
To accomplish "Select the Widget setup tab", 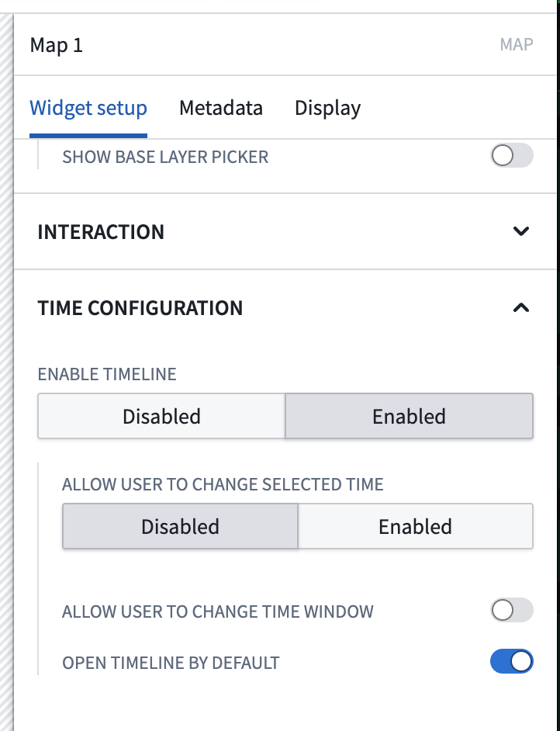I will point(88,108).
